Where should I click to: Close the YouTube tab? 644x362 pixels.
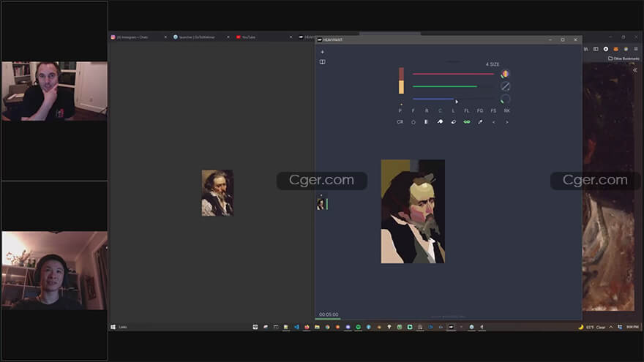[x=291, y=37]
